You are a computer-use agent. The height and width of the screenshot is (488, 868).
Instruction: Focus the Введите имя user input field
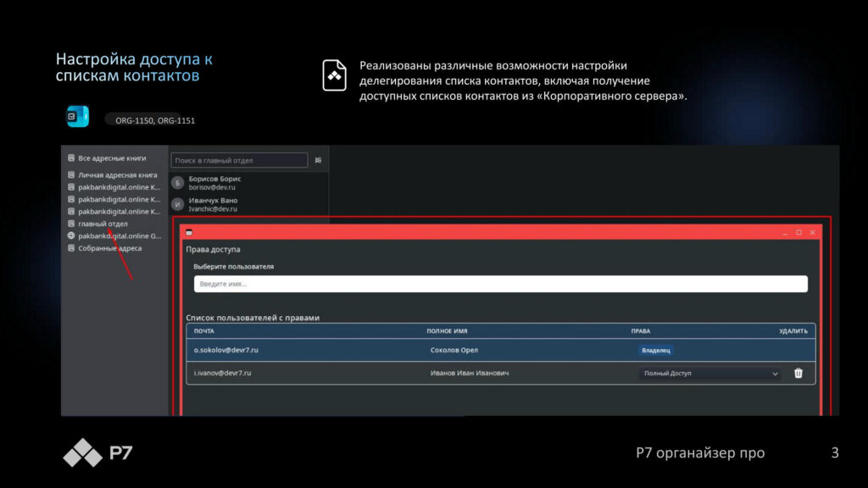(x=500, y=285)
